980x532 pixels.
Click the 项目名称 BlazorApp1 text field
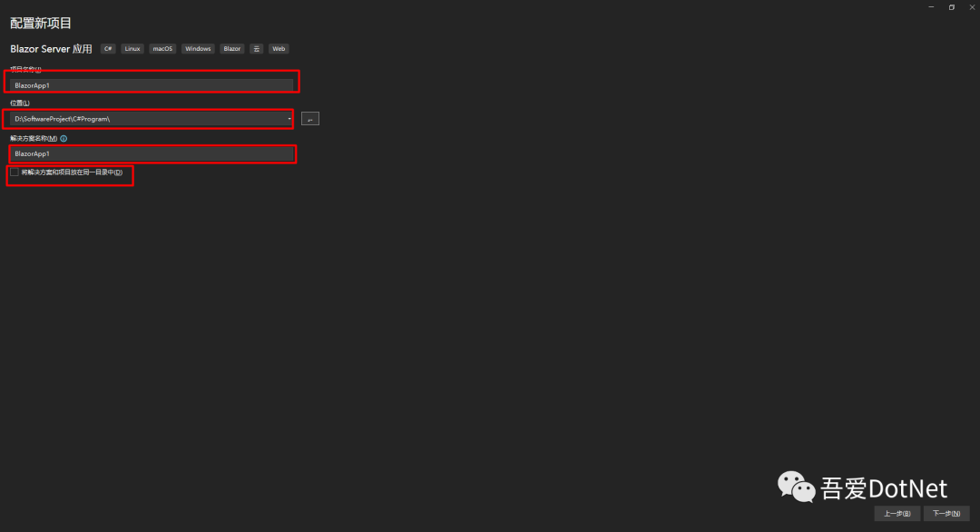[152, 85]
